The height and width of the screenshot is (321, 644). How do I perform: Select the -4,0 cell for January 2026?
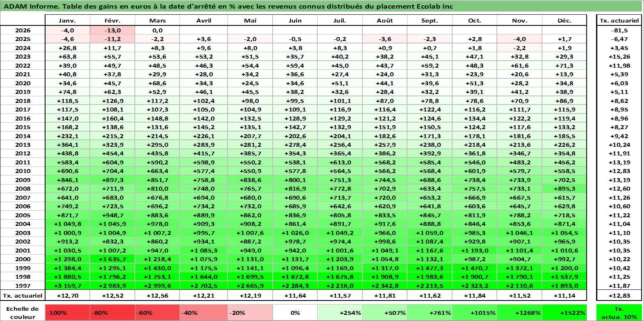click(x=67, y=30)
